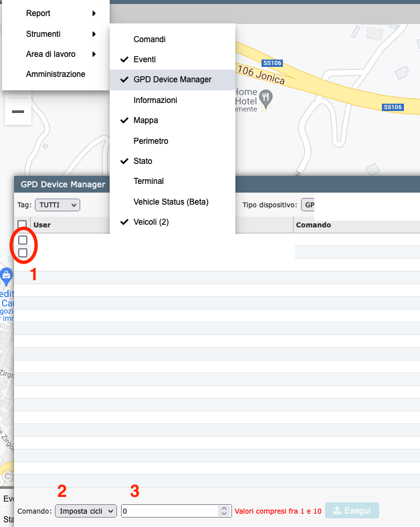
Task: Select Amministrazione from the menu
Action: coord(56,74)
